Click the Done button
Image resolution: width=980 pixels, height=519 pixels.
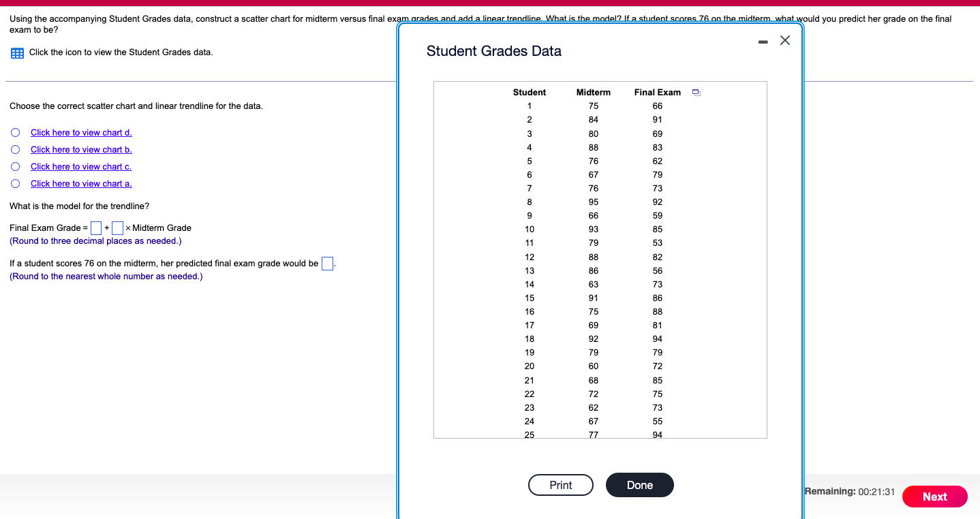[x=639, y=485]
